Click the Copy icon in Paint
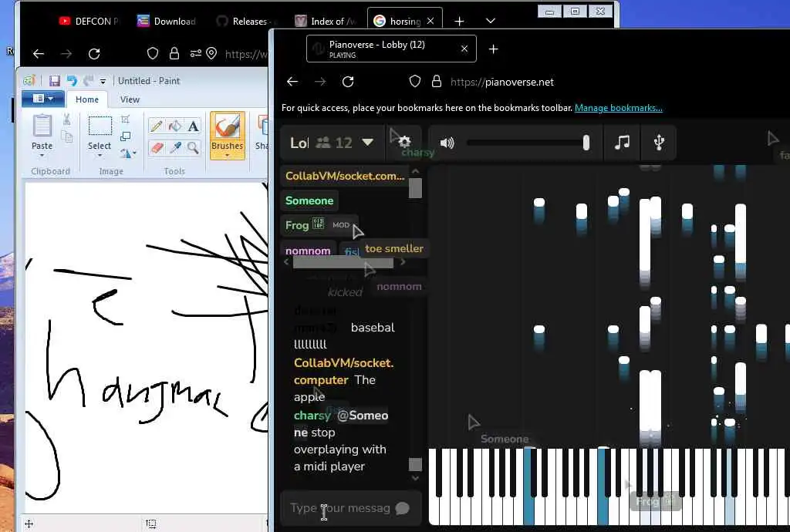The height and width of the screenshot is (532, 790). pyautogui.click(x=66, y=137)
